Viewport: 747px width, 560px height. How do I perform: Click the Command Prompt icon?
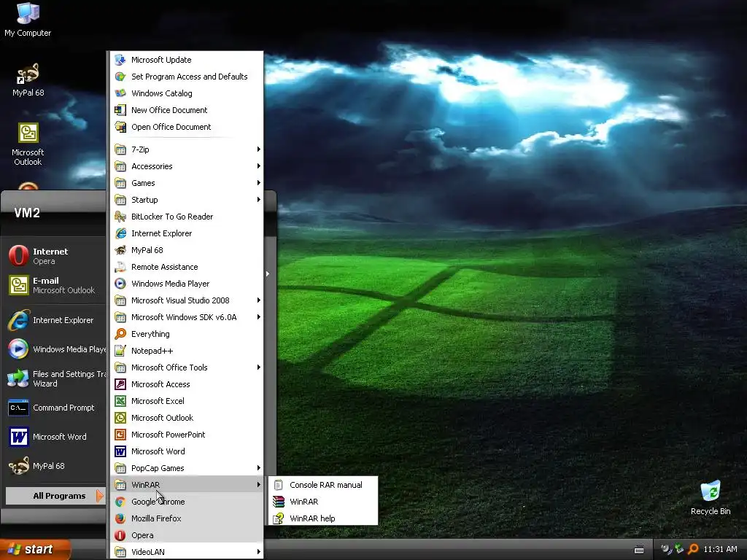coord(18,408)
